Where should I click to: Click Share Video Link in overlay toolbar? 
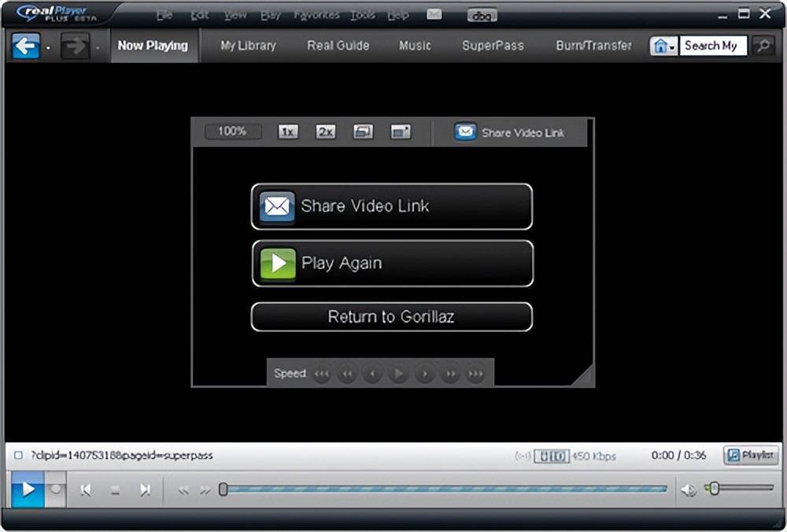[x=509, y=132]
